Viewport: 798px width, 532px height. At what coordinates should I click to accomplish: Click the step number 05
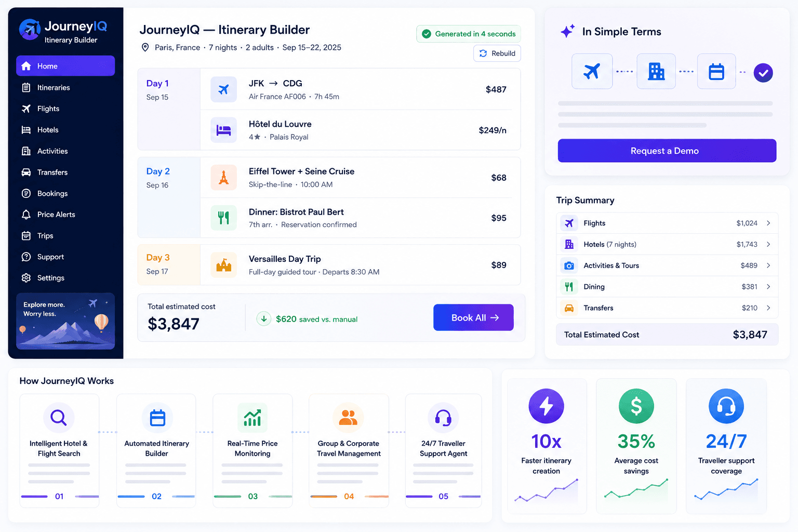pos(443,497)
